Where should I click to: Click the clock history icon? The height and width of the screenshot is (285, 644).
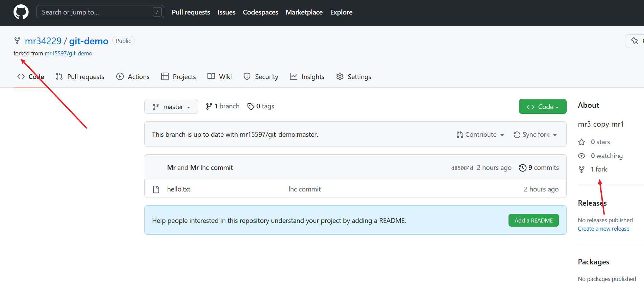(523, 168)
